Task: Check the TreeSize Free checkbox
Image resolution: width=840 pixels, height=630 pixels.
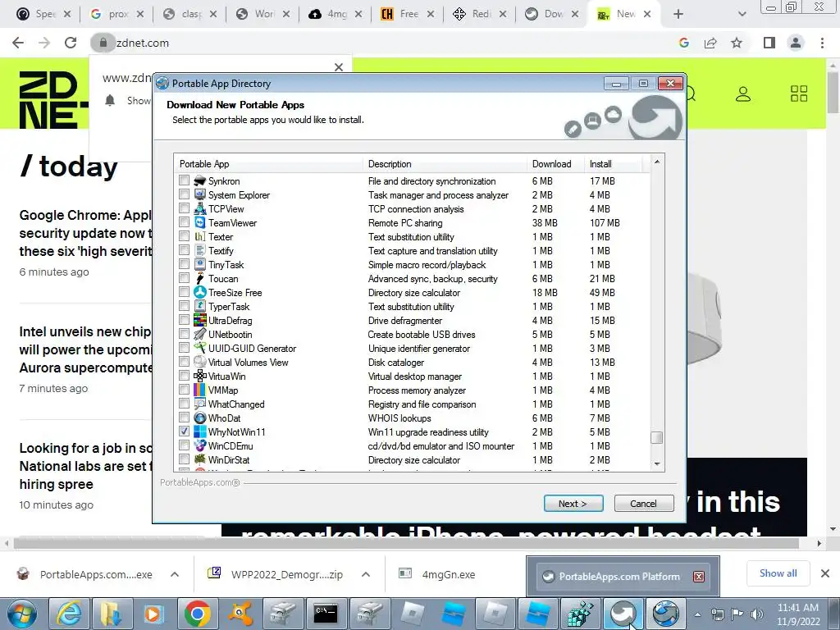Action: [x=185, y=292]
